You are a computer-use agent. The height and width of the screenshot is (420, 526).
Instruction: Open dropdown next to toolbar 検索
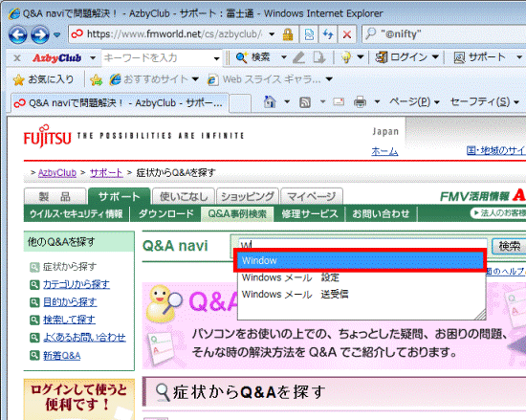(x=284, y=57)
